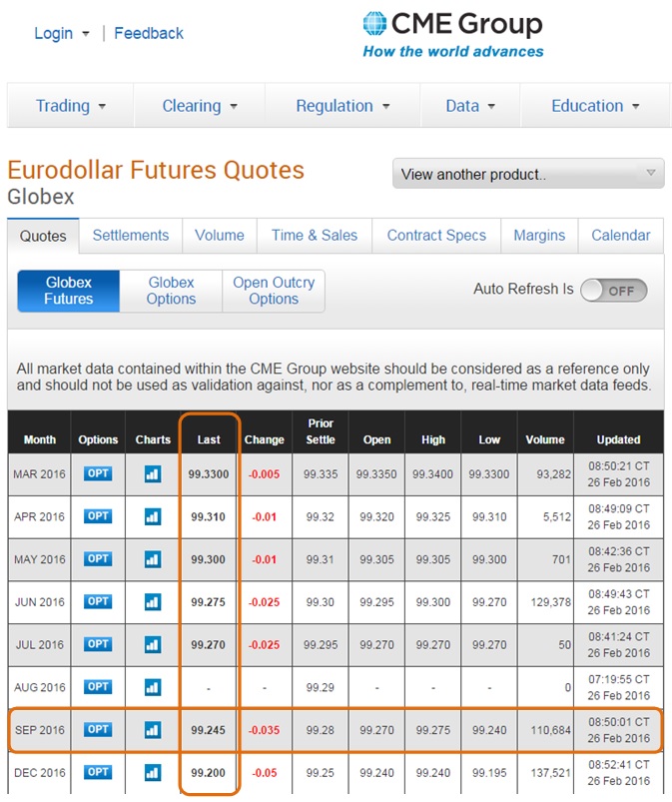Click the OPT button for AUG 2016

[x=98, y=686]
